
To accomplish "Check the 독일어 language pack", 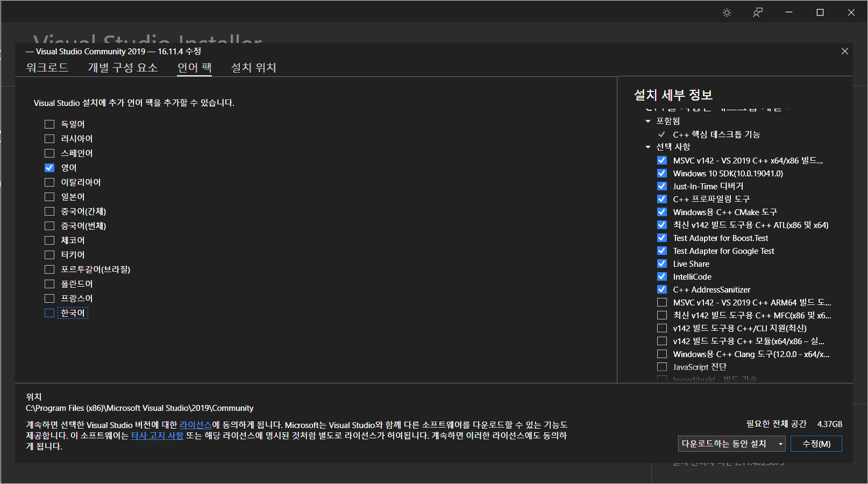I will [x=49, y=124].
